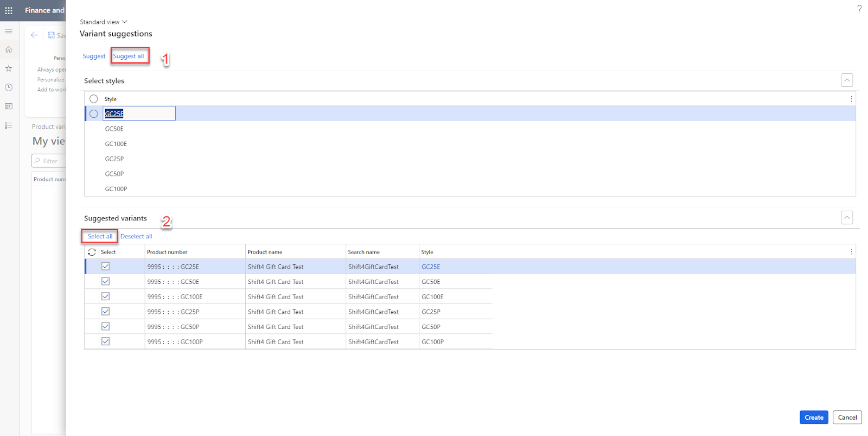Open Favorites star icon in sidebar

coord(9,68)
